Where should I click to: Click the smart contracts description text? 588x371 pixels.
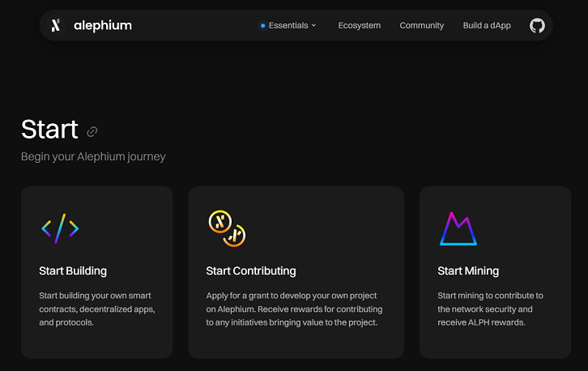96,309
